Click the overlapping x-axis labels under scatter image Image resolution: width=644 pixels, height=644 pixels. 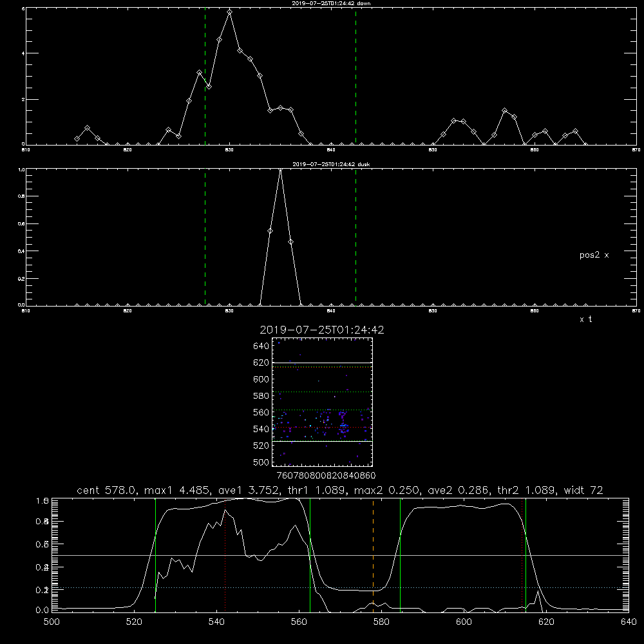click(x=327, y=476)
